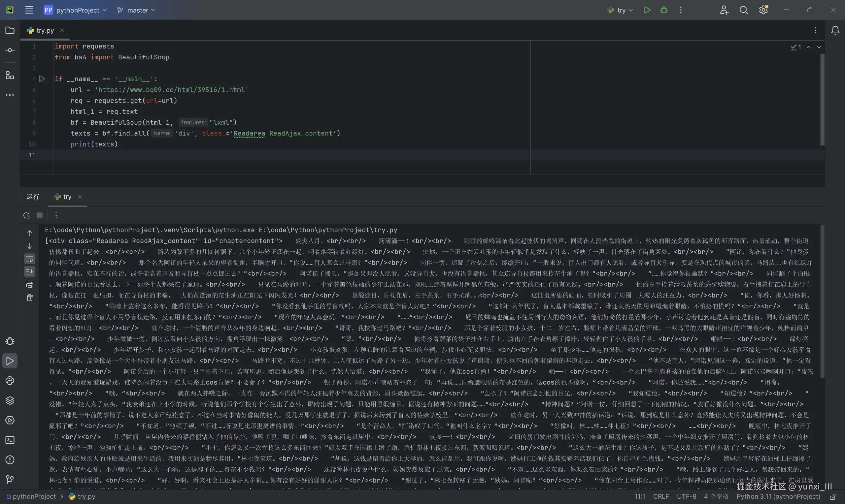Toggle scroll to end of output
845x504 pixels.
[x=30, y=272]
